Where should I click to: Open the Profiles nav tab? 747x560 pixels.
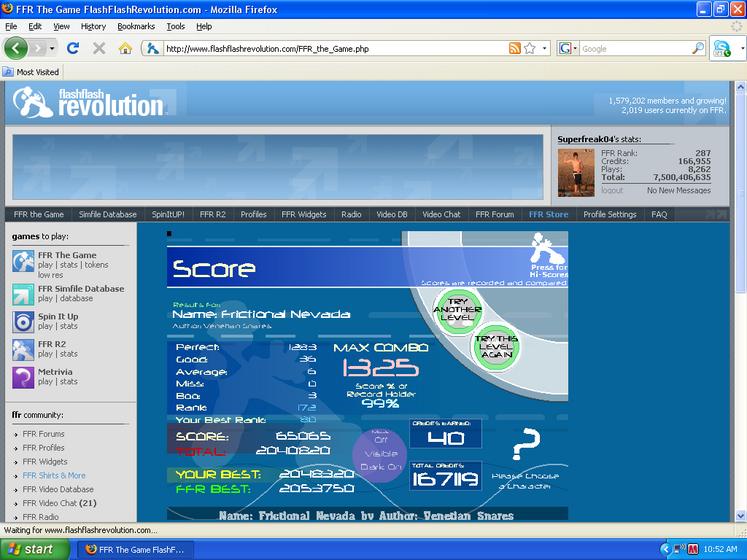click(x=253, y=214)
